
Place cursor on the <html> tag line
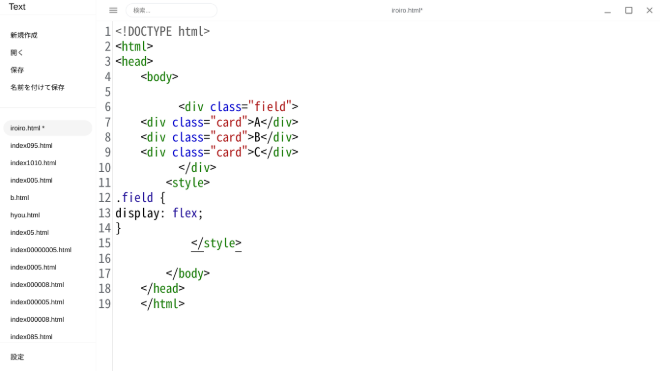(134, 46)
